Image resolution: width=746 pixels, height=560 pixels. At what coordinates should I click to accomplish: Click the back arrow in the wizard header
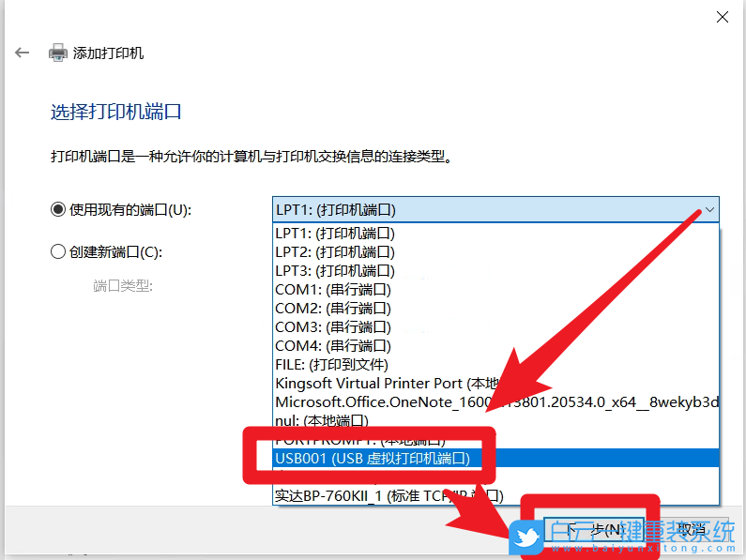click(x=23, y=53)
